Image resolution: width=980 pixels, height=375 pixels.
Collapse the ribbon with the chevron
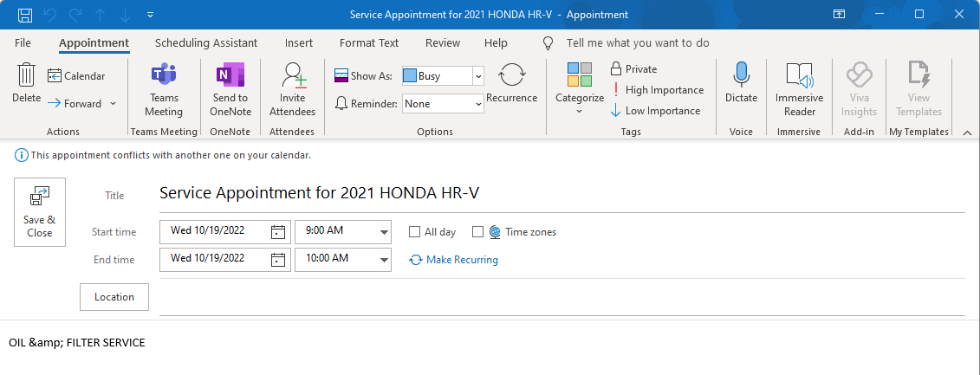pyautogui.click(x=968, y=133)
